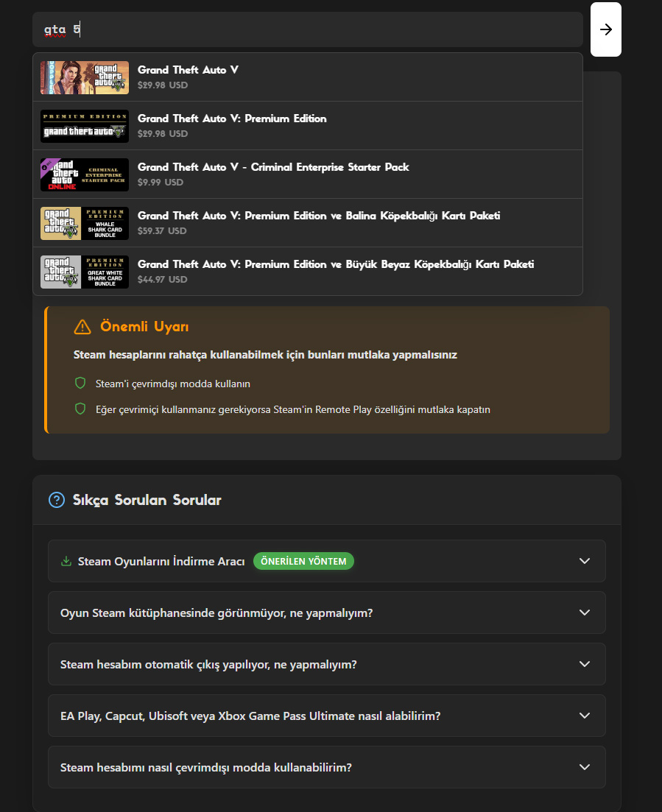Click the arrow submit button beside search

click(605, 29)
